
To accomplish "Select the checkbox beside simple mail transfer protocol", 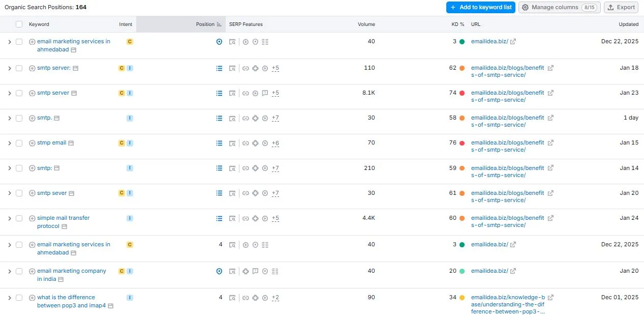I will [19, 218].
